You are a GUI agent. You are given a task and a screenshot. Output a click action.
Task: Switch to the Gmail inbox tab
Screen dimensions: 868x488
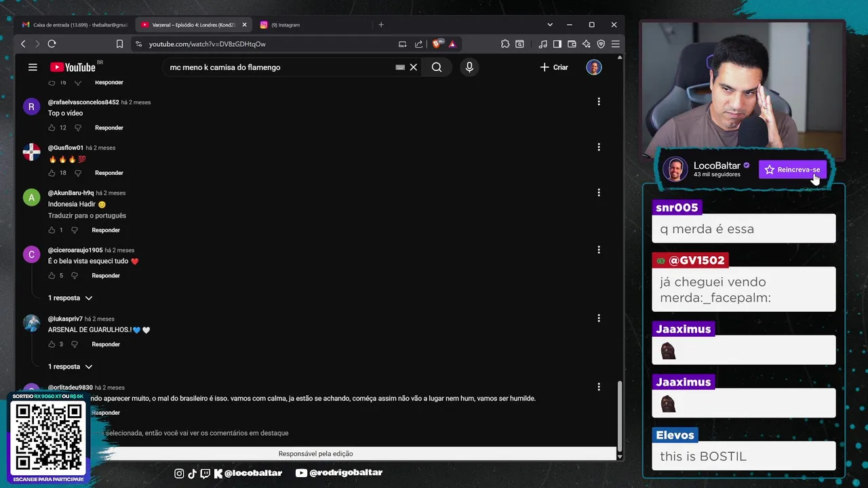pyautogui.click(x=75, y=24)
